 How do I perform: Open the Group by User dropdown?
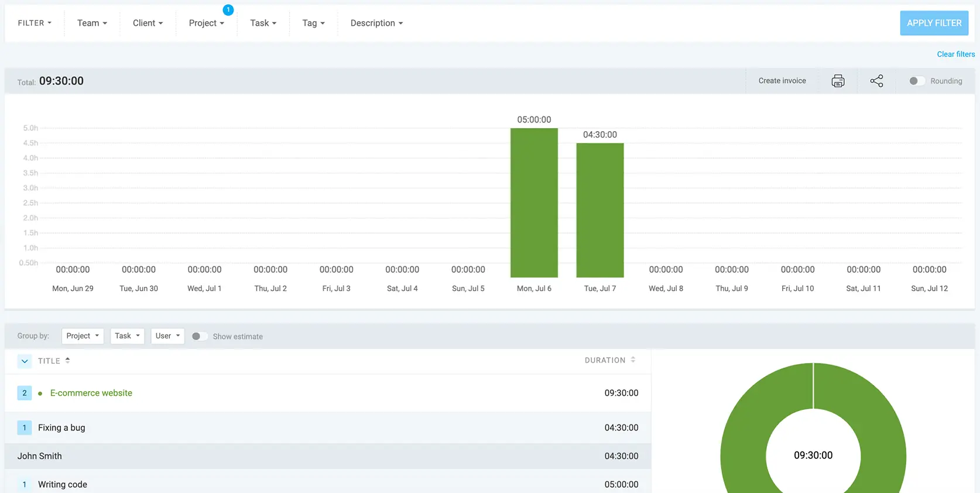[167, 336]
